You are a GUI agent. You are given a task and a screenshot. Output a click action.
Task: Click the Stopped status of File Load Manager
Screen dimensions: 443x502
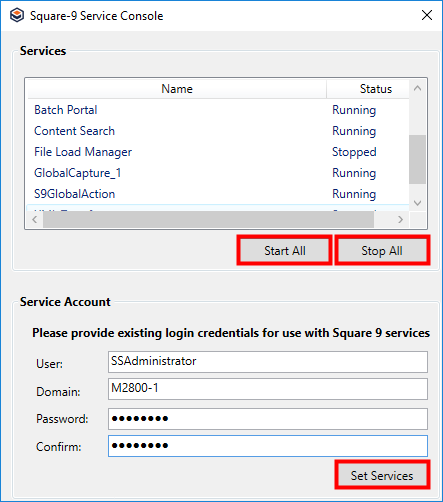(x=354, y=152)
